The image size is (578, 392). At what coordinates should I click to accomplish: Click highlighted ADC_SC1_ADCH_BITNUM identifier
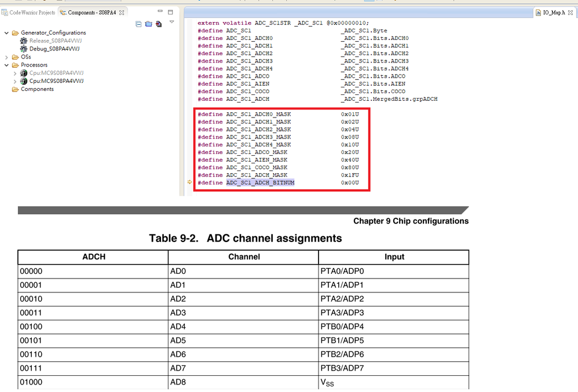click(260, 183)
